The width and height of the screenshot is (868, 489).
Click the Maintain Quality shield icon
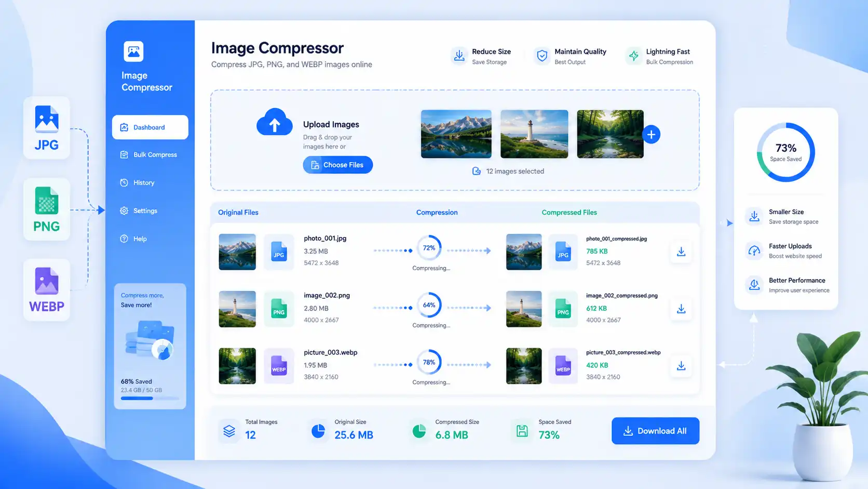(x=542, y=56)
